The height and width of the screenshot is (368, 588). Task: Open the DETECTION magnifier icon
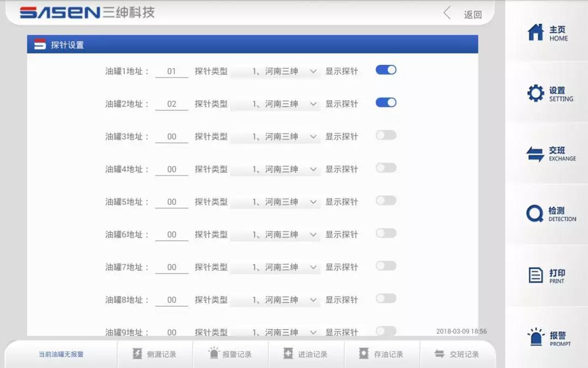[535, 214]
